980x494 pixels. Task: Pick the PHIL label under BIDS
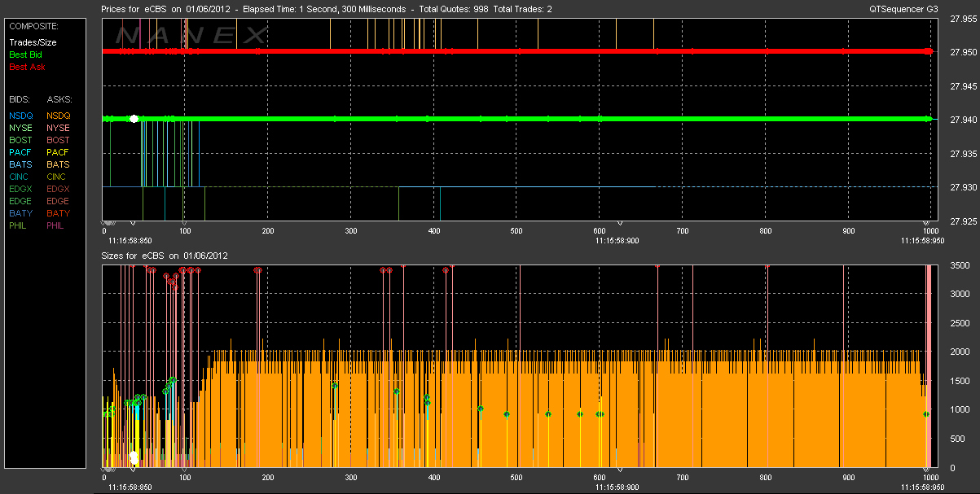point(20,225)
